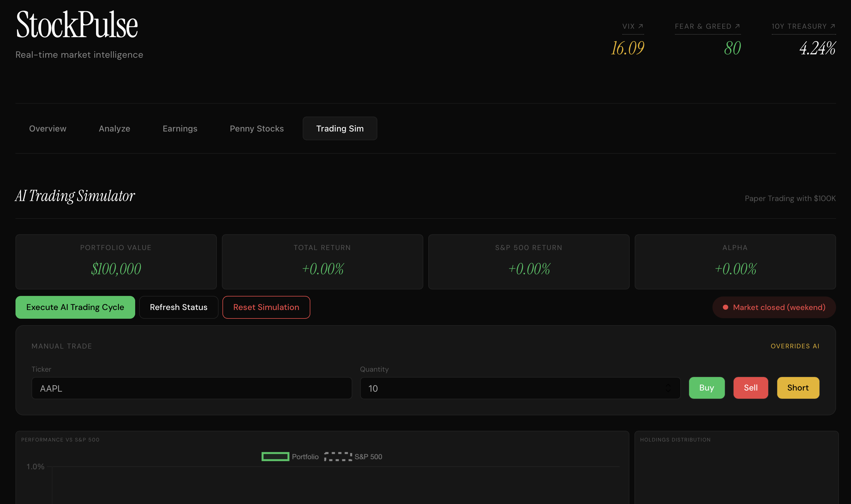Click the yellow Short button
The height and width of the screenshot is (504, 851).
(798, 388)
